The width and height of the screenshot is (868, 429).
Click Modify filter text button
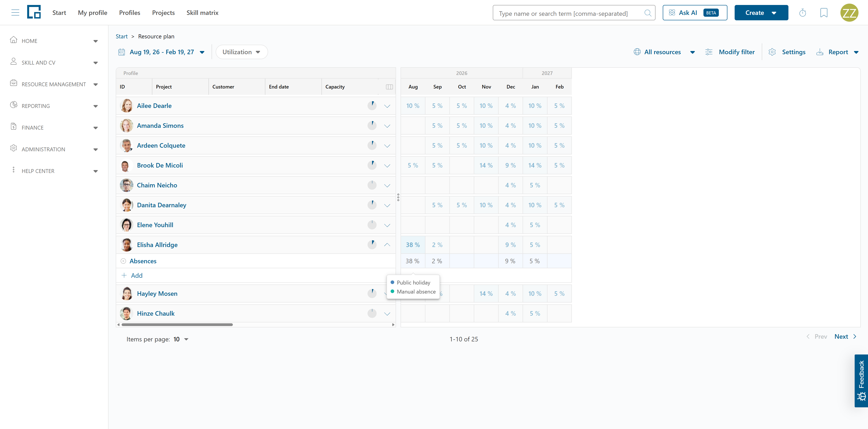click(x=737, y=52)
